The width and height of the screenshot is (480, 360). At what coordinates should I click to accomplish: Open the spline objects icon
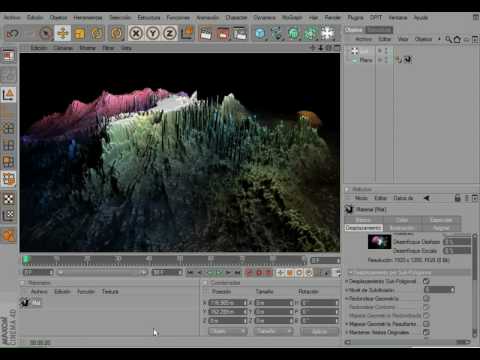(x=277, y=34)
